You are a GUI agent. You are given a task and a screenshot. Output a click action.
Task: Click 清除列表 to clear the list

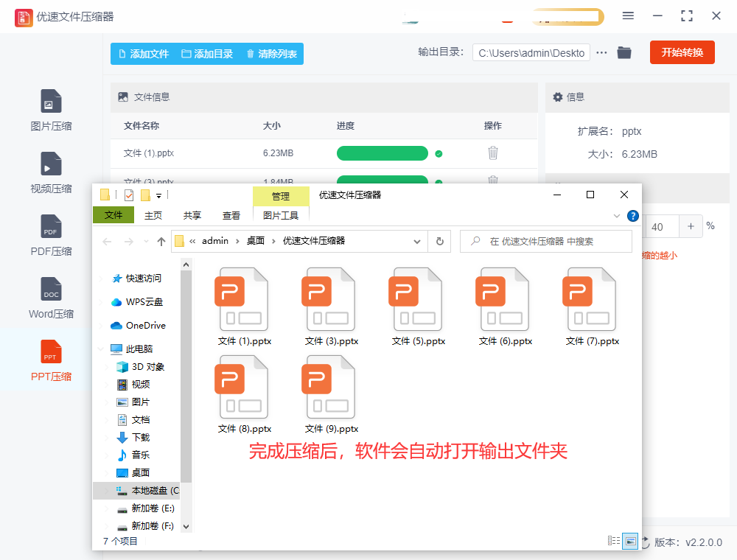point(272,54)
